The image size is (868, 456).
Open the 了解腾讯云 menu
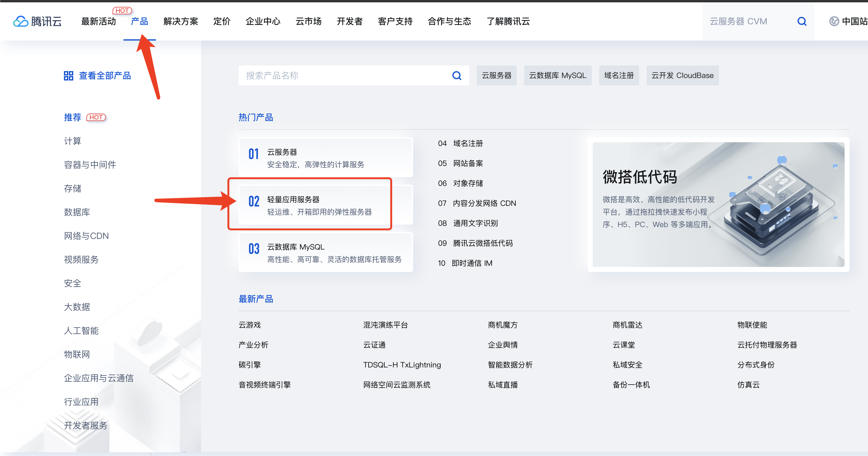pyautogui.click(x=508, y=22)
